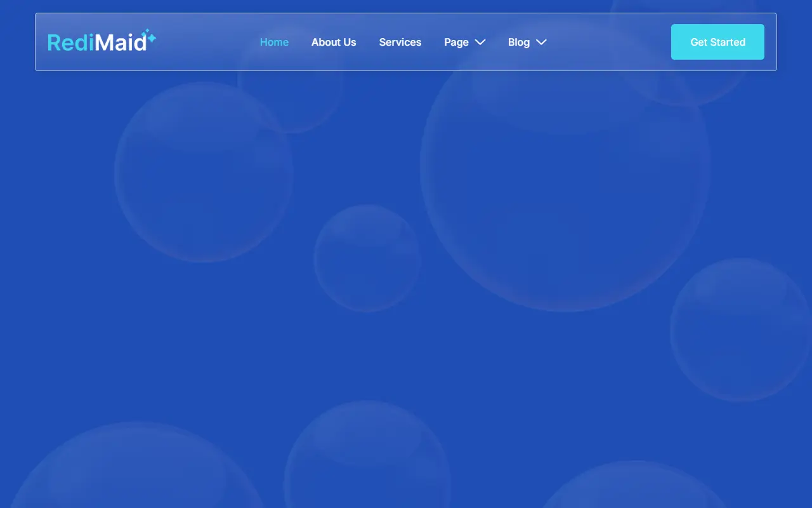This screenshot has width=812, height=508.
Task: Go to the Home page
Action: (x=274, y=42)
